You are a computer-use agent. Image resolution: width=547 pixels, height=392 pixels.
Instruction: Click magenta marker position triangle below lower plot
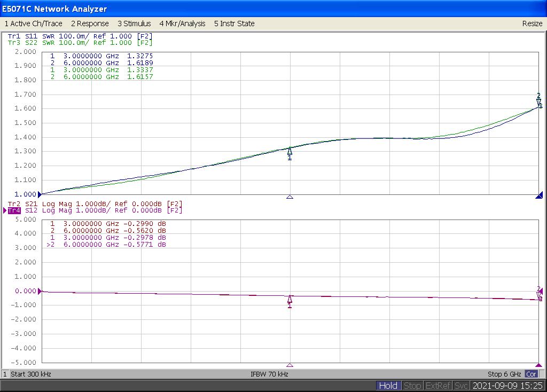click(x=290, y=365)
